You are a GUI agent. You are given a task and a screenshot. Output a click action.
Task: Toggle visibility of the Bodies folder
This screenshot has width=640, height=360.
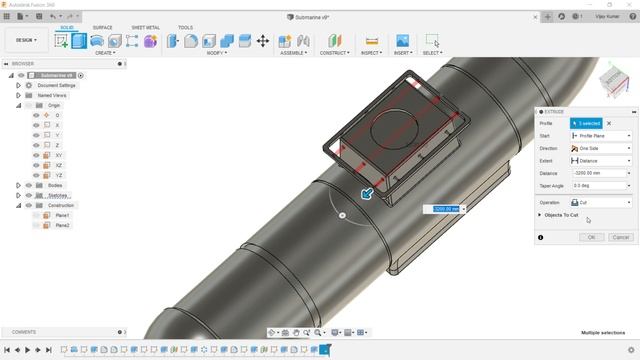[29, 185]
